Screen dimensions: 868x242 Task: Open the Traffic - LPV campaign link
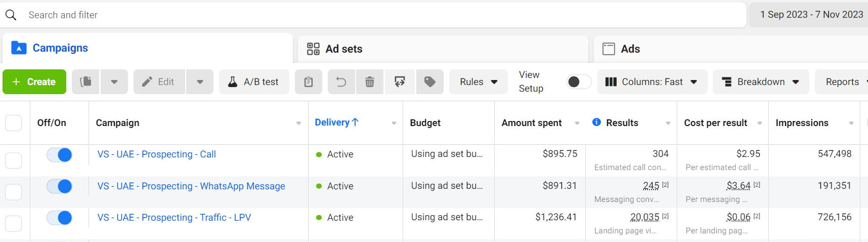(174, 218)
